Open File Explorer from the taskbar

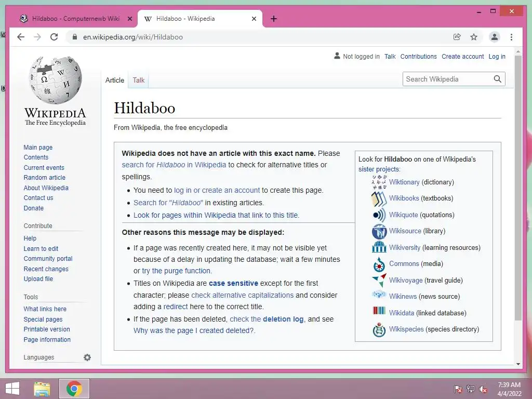click(x=42, y=389)
